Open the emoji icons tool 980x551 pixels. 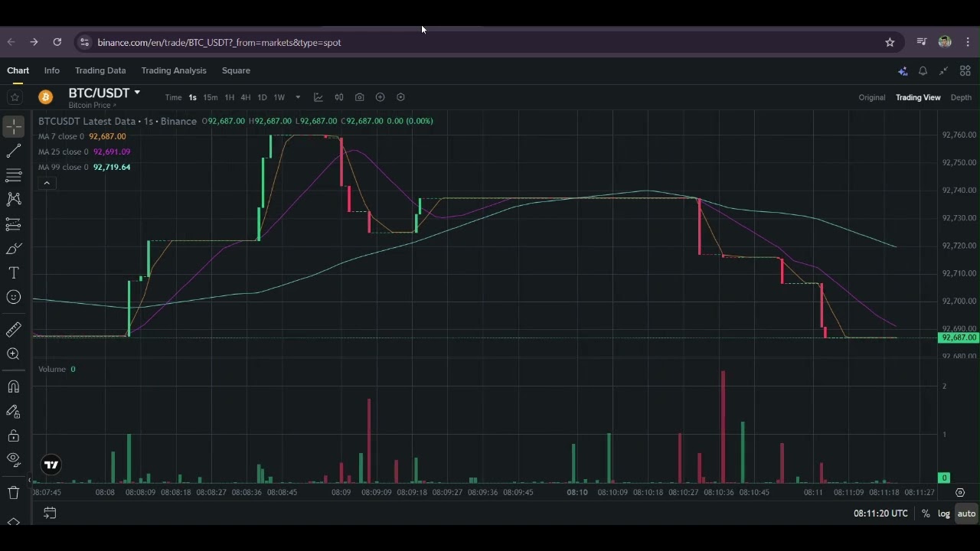click(14, 297)
